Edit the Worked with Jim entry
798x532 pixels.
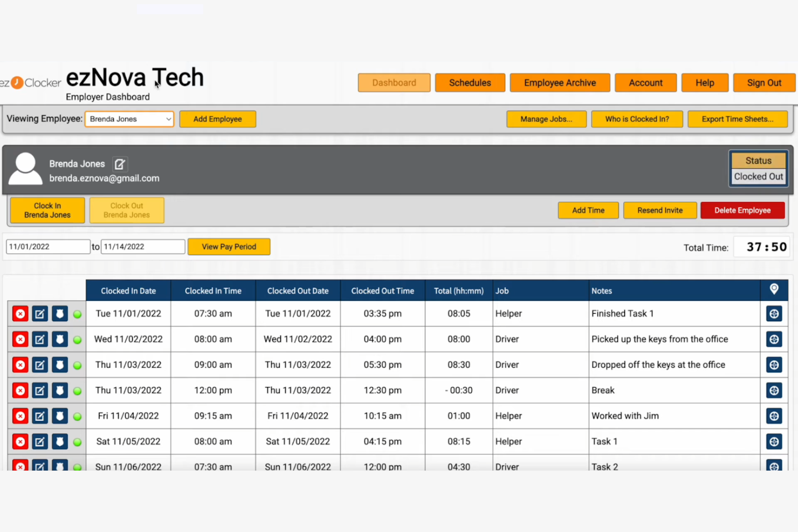[x=40, y=416]
